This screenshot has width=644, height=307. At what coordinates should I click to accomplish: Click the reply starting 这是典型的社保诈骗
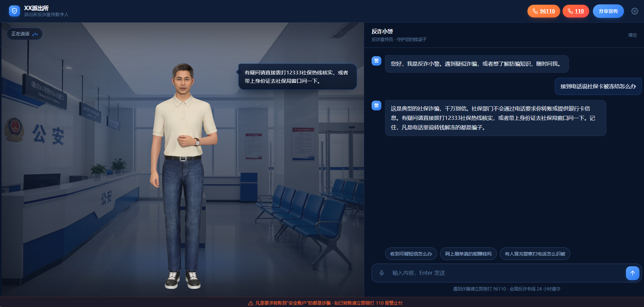pyautogui.click(x=496, y=118)
